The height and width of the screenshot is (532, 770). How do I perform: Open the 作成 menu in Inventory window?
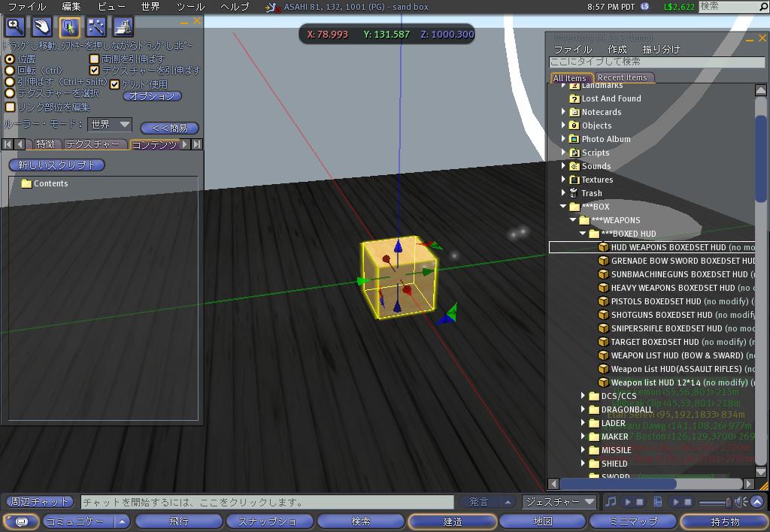click(617, 49)
